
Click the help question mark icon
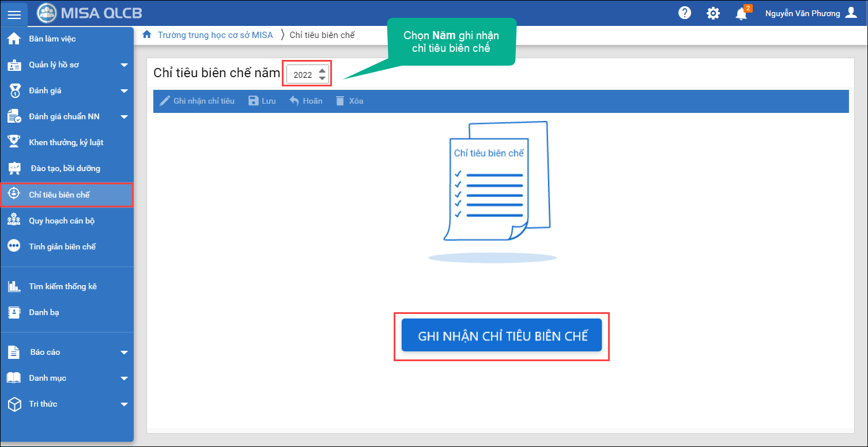pyautogui.click(x=685, y=13)
